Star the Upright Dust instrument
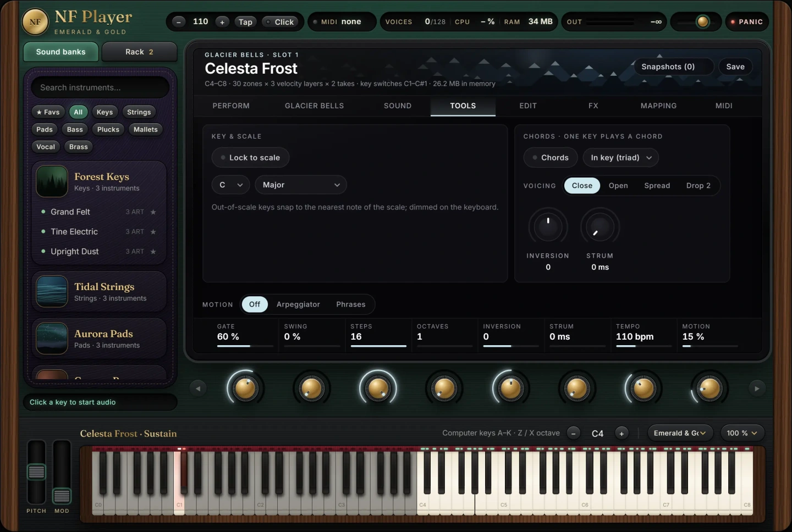 pos(153,252)
